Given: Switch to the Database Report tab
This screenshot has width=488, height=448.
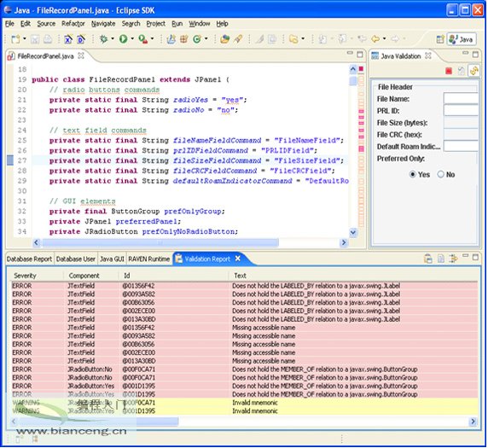Looking at the screenshot, I should pos(29,259).
